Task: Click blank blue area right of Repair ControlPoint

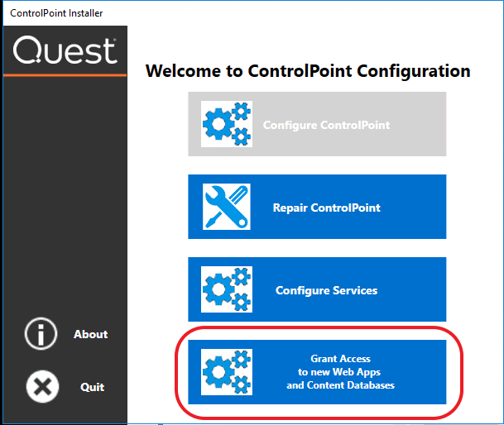Action: pos(418,207)
